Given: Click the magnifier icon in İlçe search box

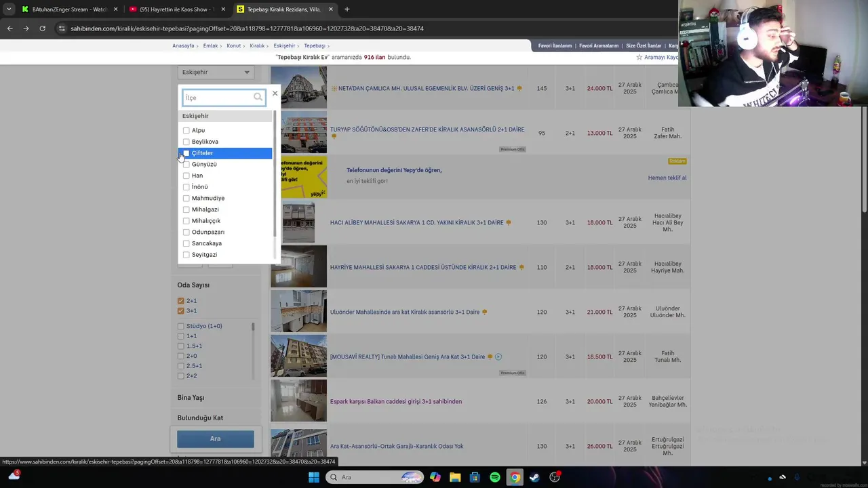Looking at the screenshot, I should [258, 98].
